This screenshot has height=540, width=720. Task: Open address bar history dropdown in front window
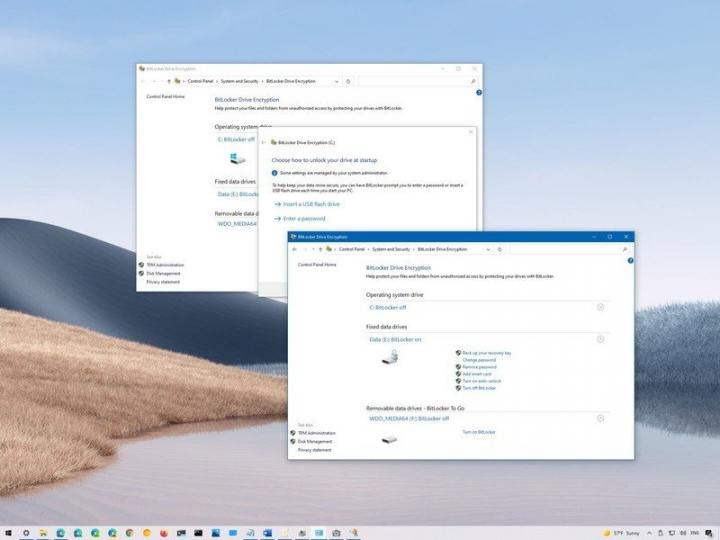[x=488, y=249]
